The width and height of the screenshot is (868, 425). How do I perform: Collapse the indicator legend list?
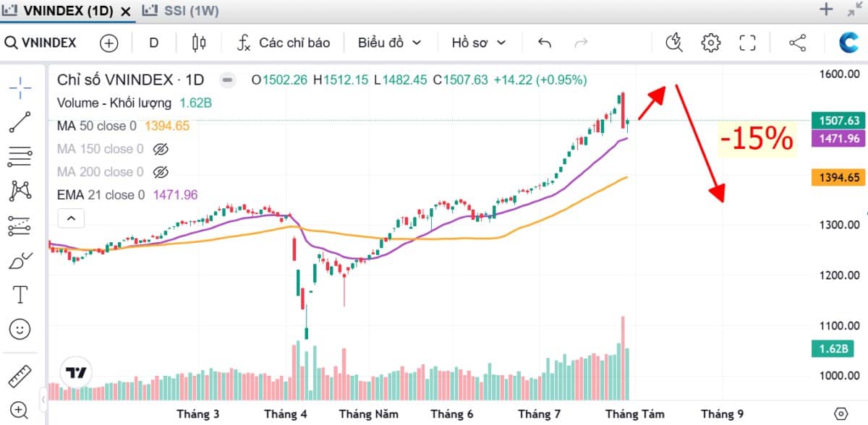(71, 218)
